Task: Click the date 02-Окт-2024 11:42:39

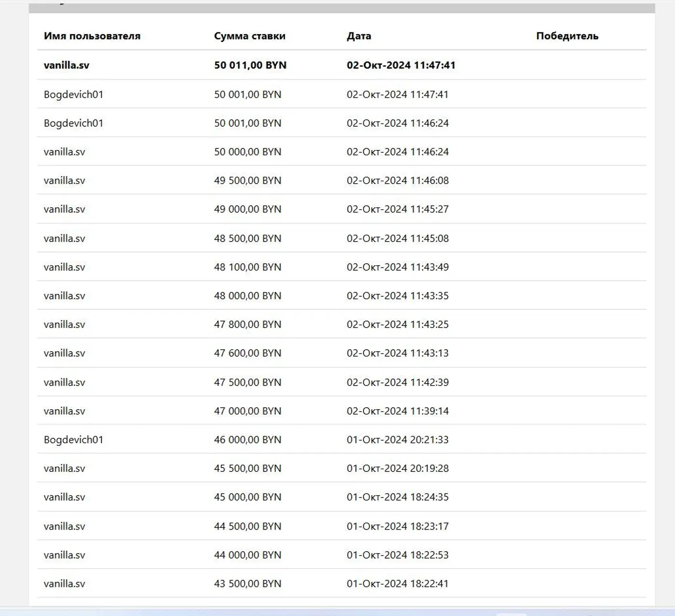Action: click(x=398, y=382)
